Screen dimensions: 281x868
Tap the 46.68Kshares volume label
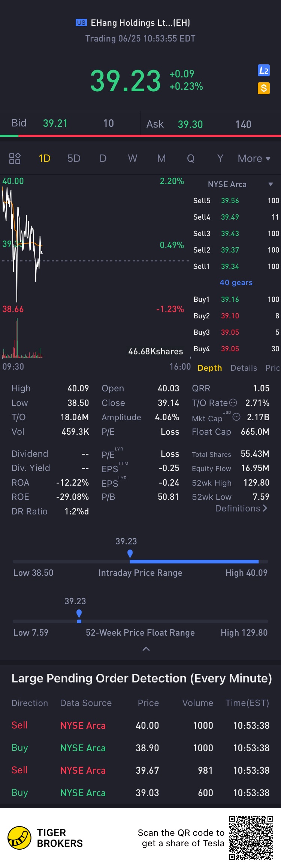(156, 351)
